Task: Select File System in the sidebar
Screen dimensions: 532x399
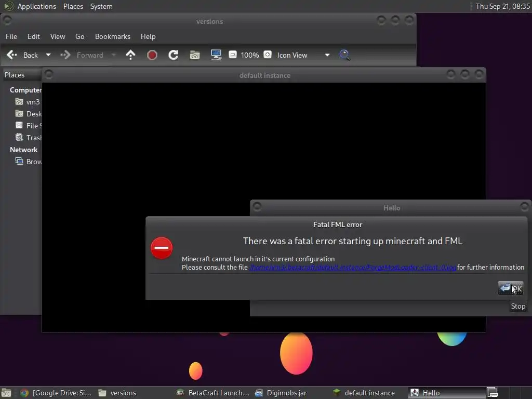Action: (28, 126)
